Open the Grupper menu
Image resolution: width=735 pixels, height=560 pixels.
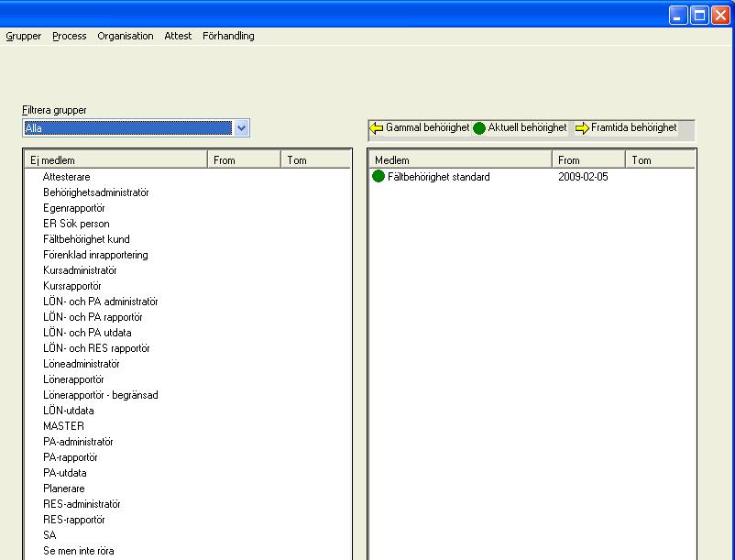click(24, 36)
